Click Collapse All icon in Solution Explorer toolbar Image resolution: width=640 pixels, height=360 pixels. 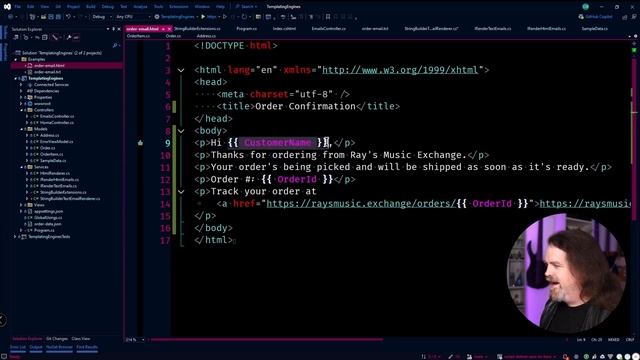[44, 37]
